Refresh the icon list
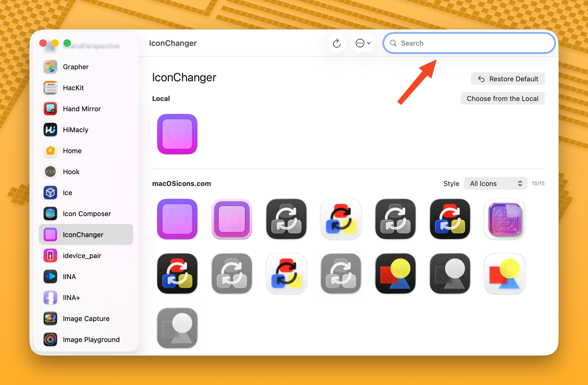Viewport: 588px width, 385px height. (337, 43)
